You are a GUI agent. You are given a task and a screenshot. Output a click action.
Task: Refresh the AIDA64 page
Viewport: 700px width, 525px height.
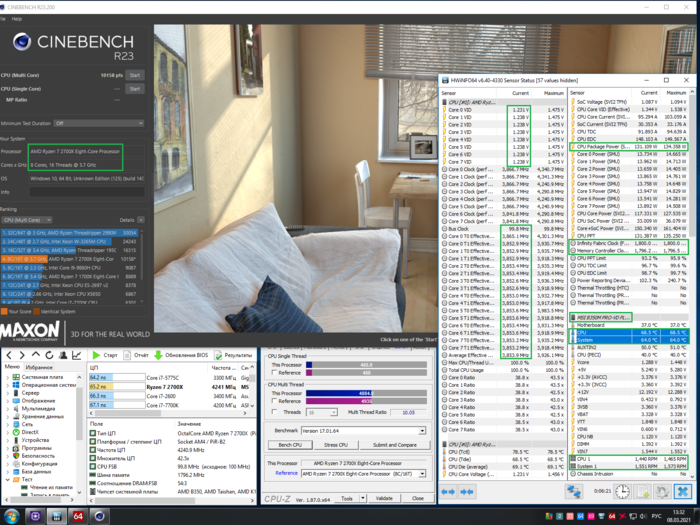pos(49,355)
